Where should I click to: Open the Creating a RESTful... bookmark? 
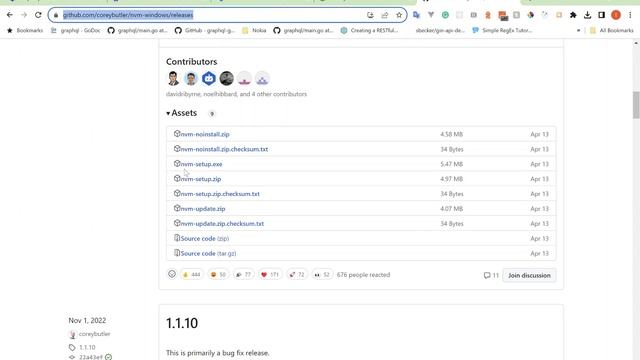(x=369, y=30)
